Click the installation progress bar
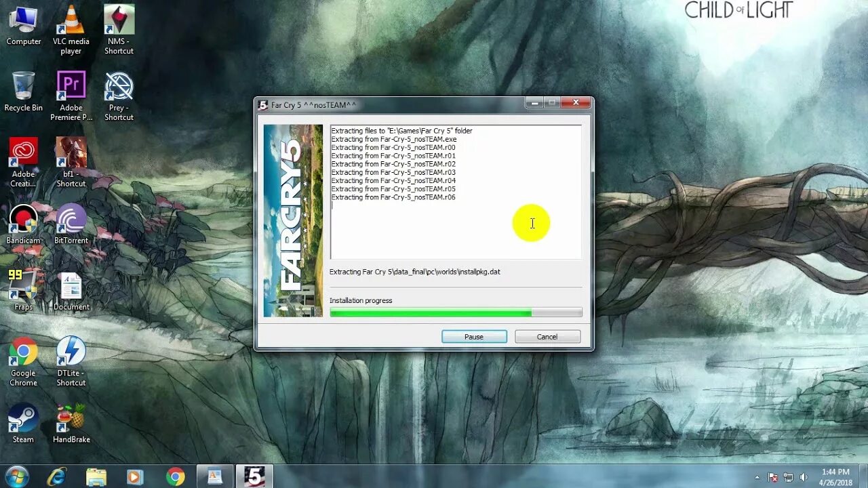 456,312
